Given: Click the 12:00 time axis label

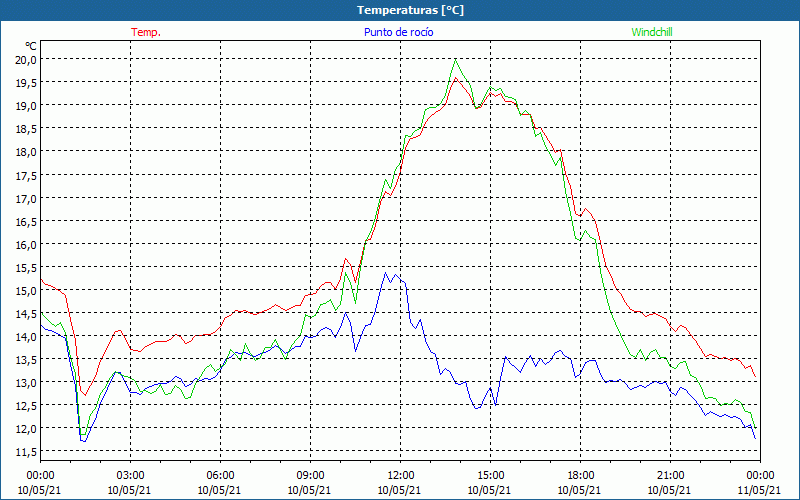Looking at the screenshot, I should 400,476.
